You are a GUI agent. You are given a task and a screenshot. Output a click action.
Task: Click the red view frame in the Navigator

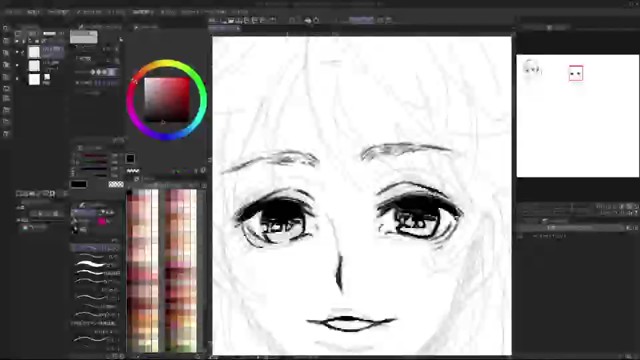[x=576, y=73]
